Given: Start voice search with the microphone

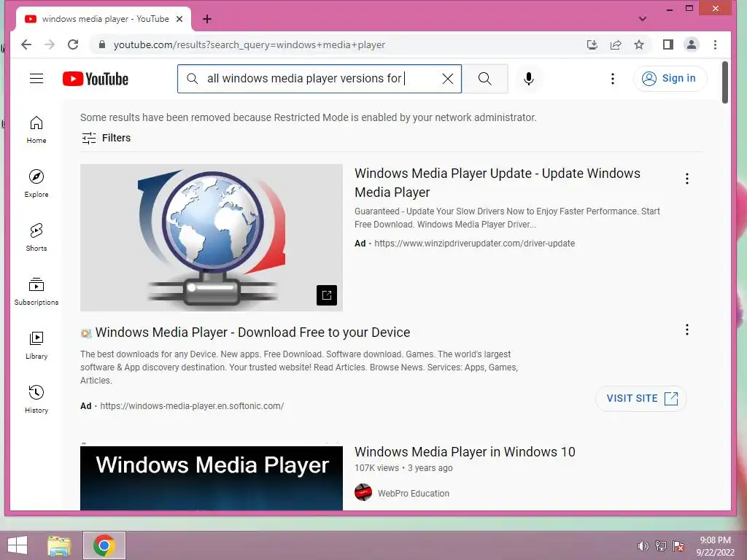Looking at the screenshot, I should [x=528, y=79].
